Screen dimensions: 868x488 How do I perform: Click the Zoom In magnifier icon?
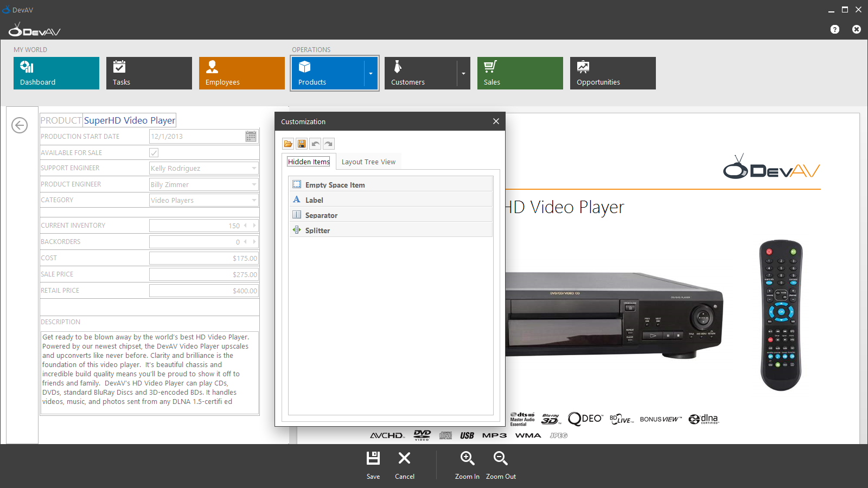[x=467, y=459]
